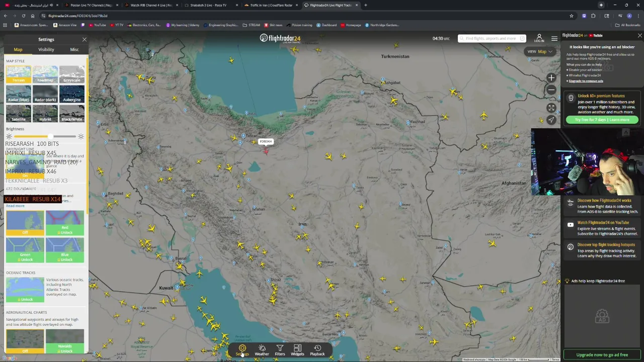Open the VIEW Map dropdown
The height and width of the screenshot is (362, 644).
click(x=540, y=51)
